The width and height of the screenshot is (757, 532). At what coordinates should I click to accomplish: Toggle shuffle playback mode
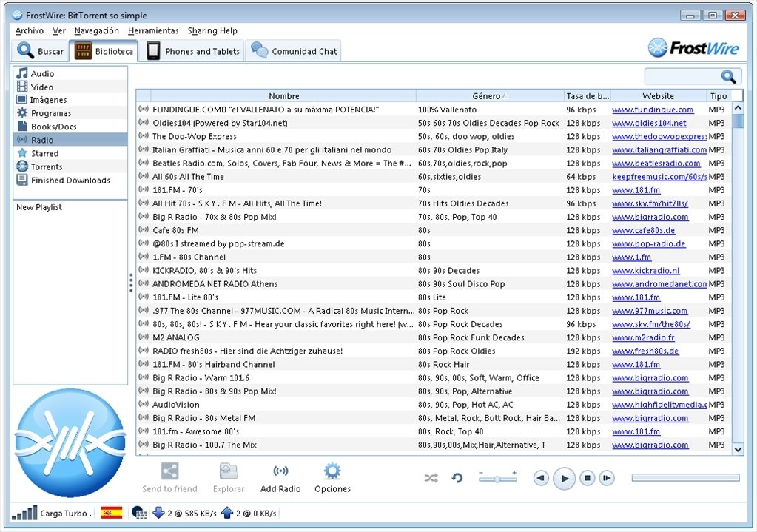[x=431, y=478]
